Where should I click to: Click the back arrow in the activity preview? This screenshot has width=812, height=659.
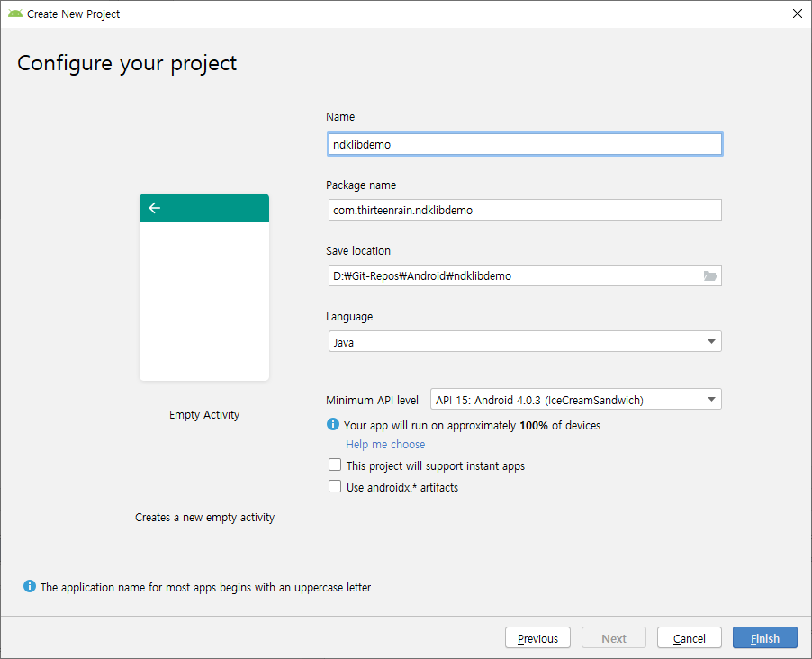click(x=154, y=208)
